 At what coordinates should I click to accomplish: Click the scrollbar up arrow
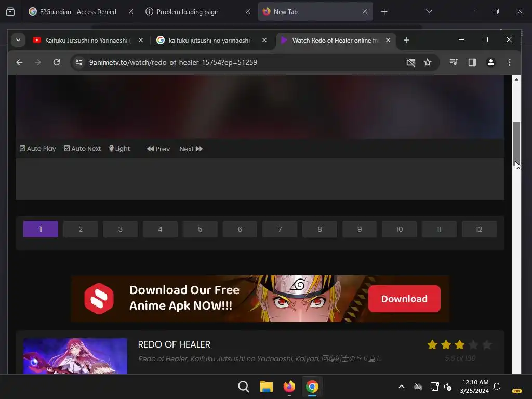coord(516,79)
